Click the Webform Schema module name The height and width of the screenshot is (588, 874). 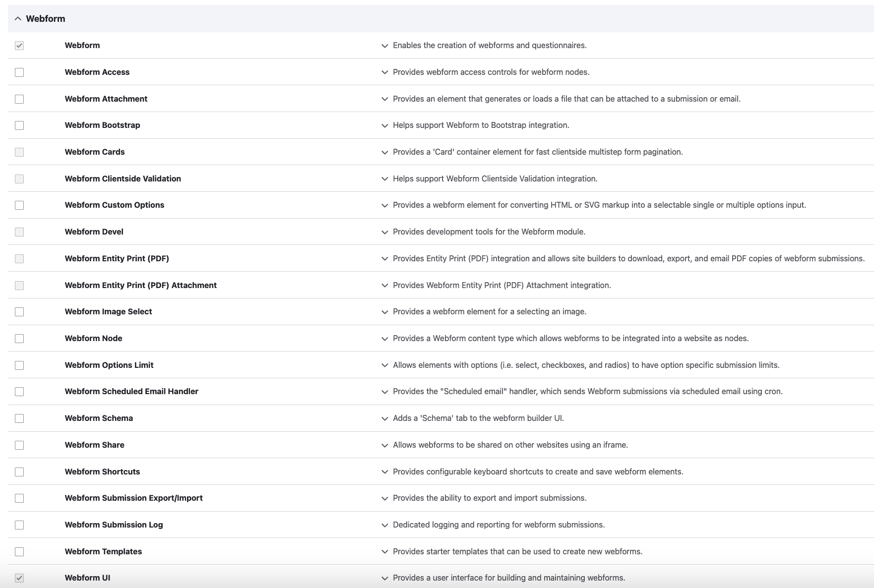99,418
